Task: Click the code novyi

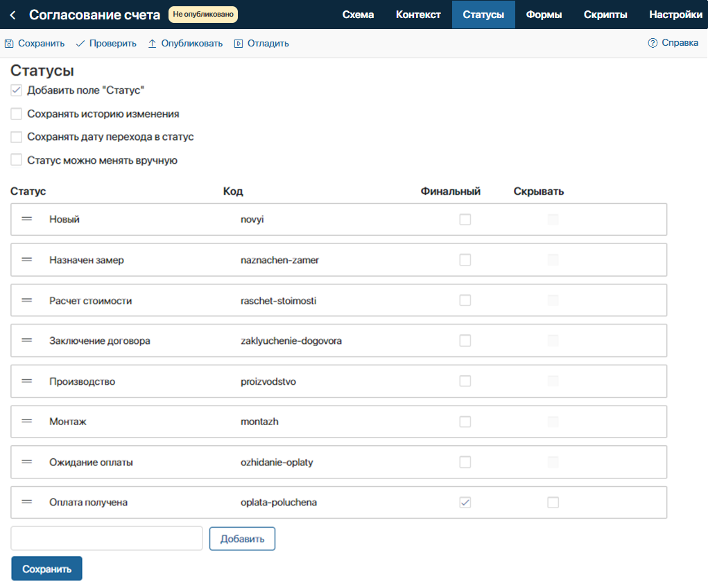Action: (252, 220)
